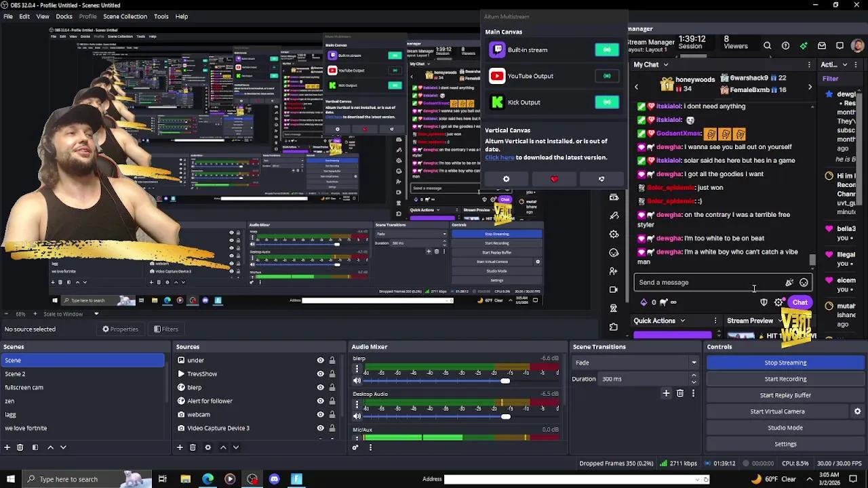Mute the blerp audio speaker icon
Viewport: 868px width, 488px height.
(x=357, y=381)
